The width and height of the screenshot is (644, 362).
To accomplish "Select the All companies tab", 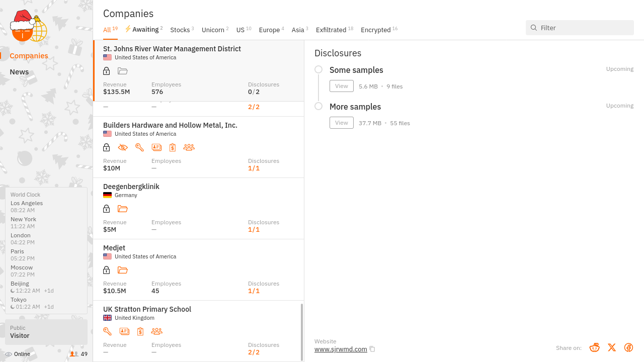I will [x=110, y=30].
